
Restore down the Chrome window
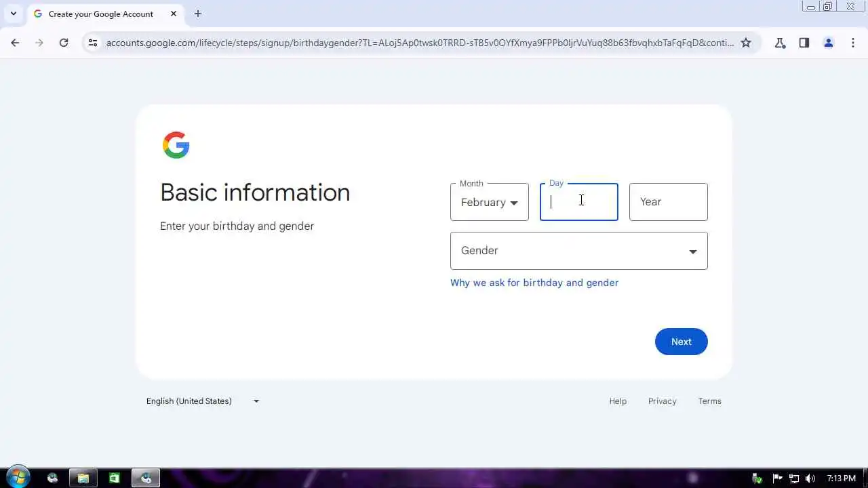click(x=828, y=6)
